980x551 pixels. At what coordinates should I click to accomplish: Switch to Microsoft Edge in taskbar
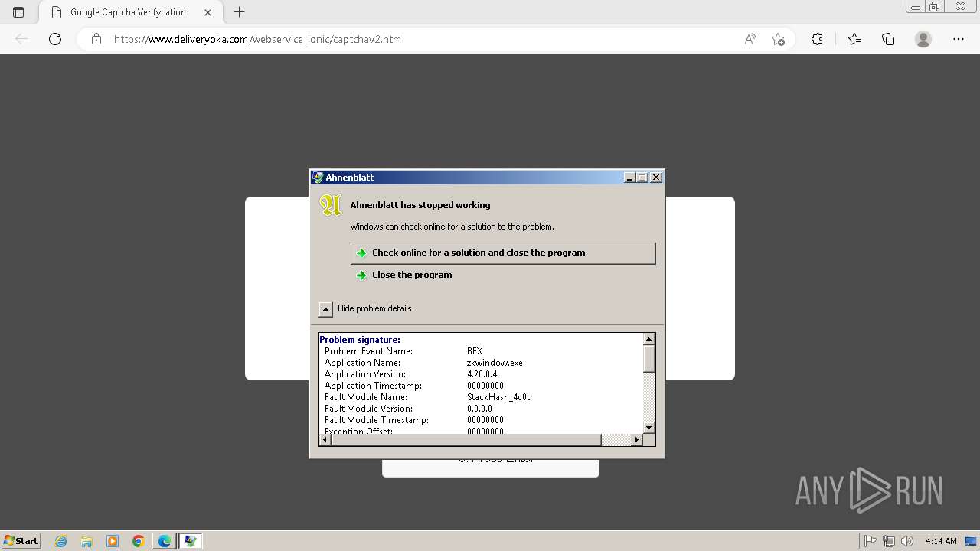pos(165,541)
